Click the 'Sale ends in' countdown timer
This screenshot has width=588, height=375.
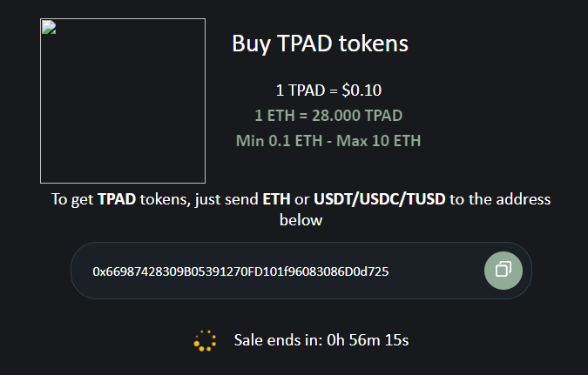click(321, 340)
